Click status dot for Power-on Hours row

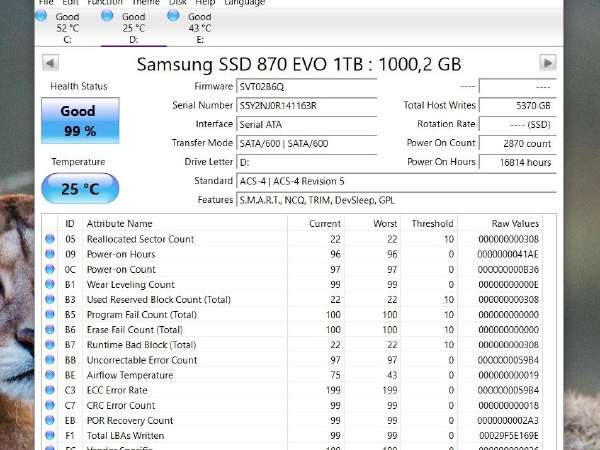point(50,254)
